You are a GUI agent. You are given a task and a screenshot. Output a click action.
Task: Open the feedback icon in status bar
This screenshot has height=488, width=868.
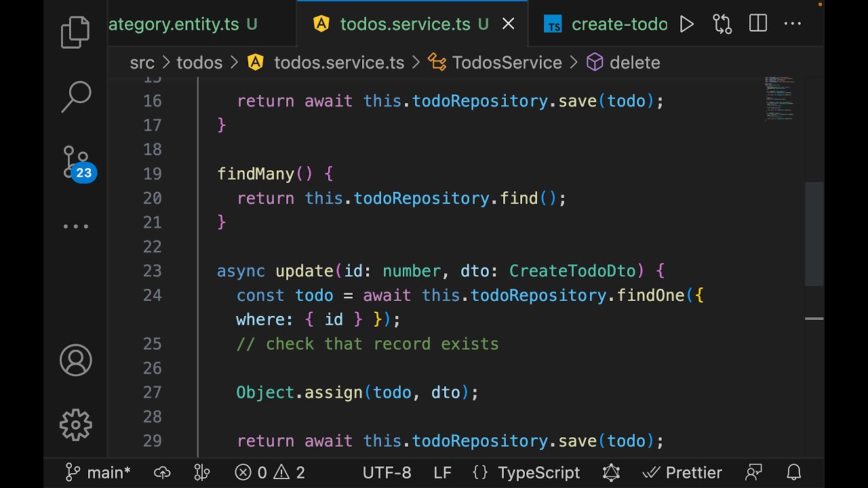753,472
